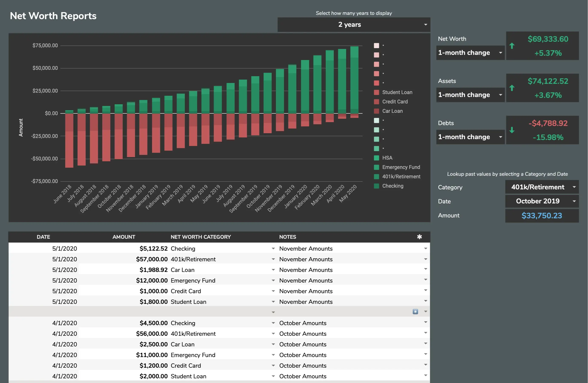Select the $4,500.00 Checking amount
The image size is (588, 383).
coord(153,323)
